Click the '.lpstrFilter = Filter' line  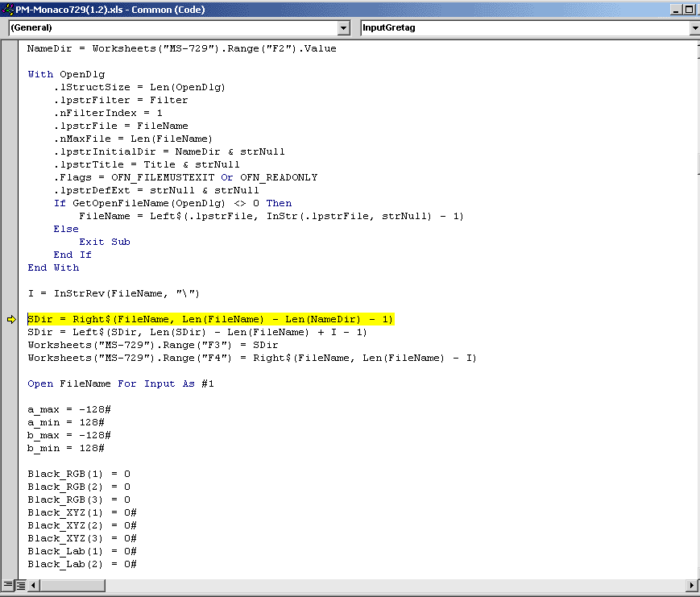pyautogui.click(x=121, y=100)
